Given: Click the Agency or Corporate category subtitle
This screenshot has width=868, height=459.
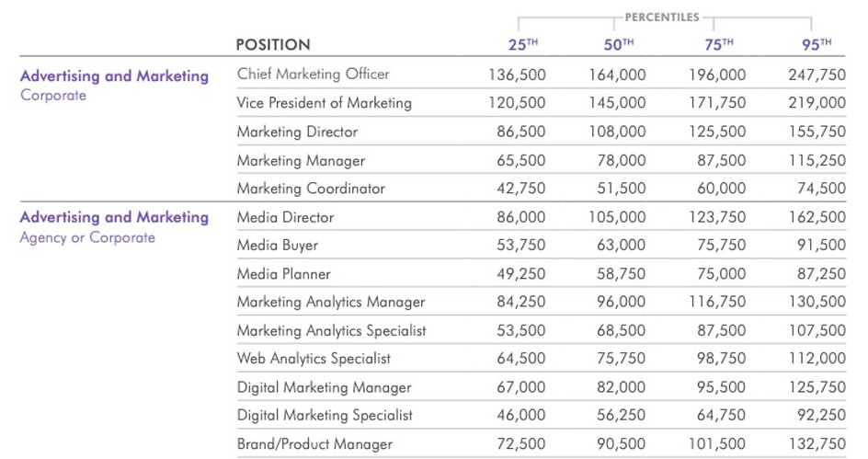Looking at the screenshot, I should [87, 237].
